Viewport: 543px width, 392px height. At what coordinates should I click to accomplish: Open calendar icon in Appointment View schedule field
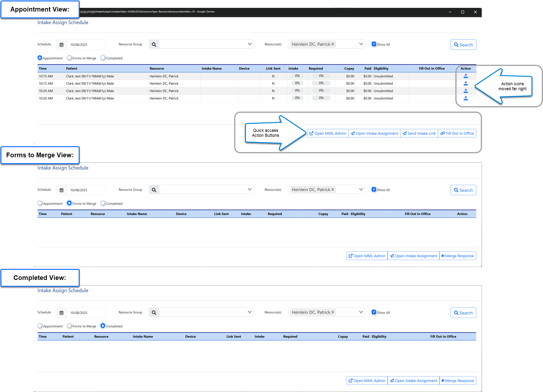pos(61,45)
